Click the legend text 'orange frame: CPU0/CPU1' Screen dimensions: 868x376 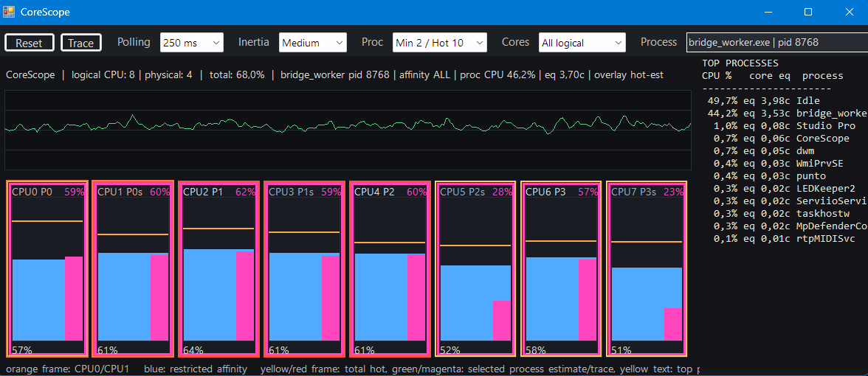pyautogui.click(x=68, y=369)
